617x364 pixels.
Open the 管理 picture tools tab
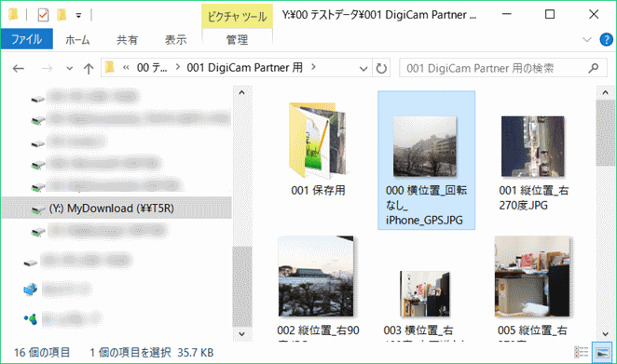[x=238, y=40]
